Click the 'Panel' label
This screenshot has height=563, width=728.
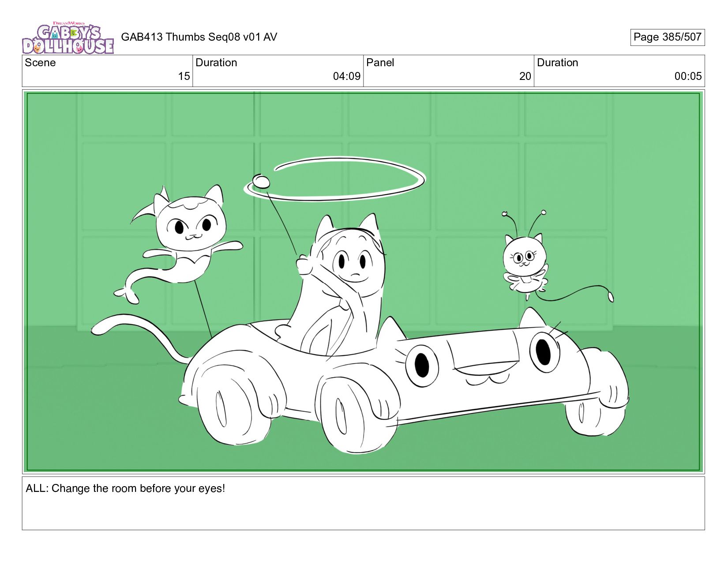point(380,63)
